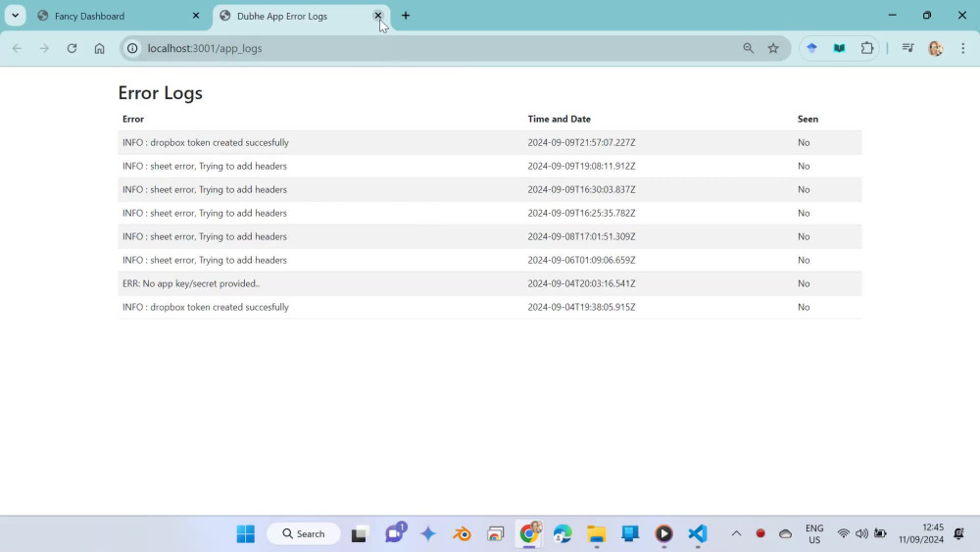Click timestamp 2024-09-06T01:09:06.659Z

click(x=581, y=260)
